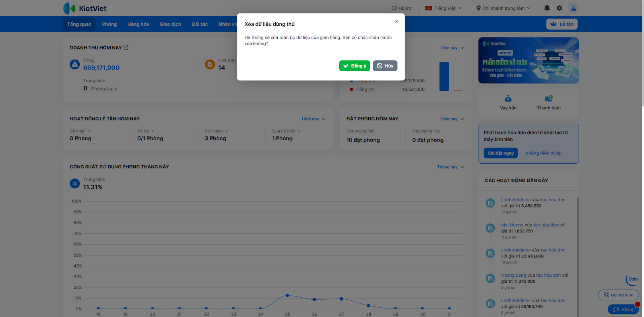Open the Lễ tân reception screen

coord(562,24)
